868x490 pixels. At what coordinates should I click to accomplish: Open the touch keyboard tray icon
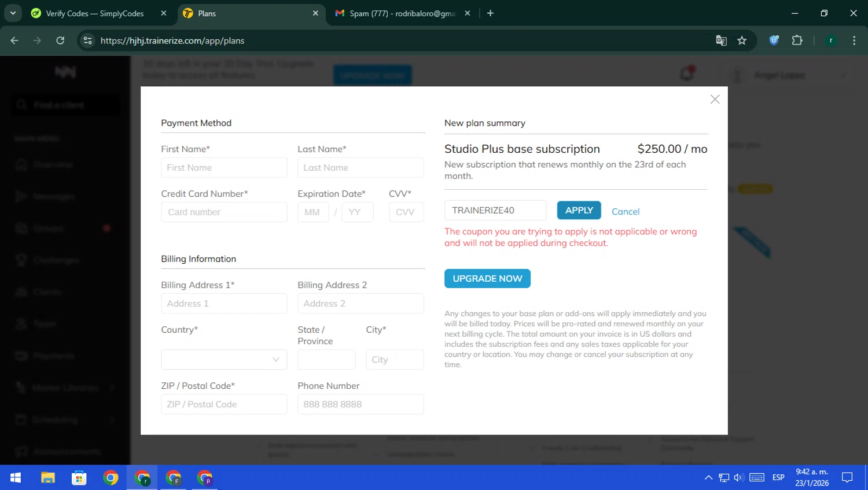pos(757,478)
